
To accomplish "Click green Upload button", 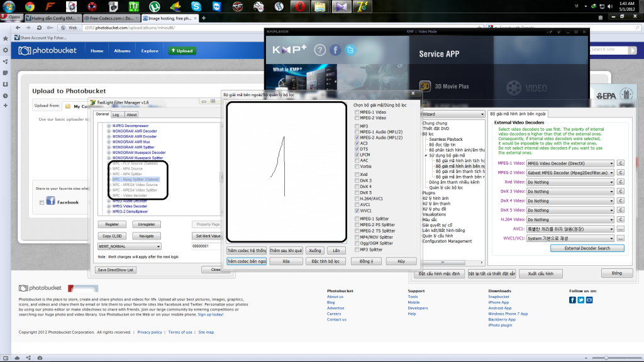I will click(182, 51).
